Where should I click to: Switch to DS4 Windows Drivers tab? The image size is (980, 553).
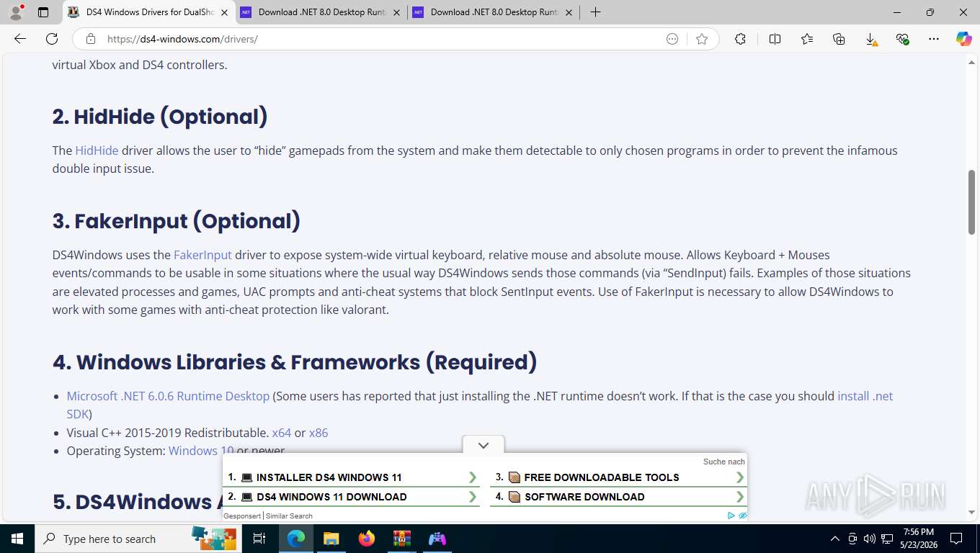149,12
